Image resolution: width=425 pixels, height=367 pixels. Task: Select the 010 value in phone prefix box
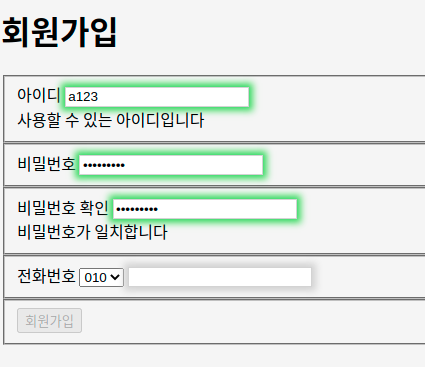[95, 277]
